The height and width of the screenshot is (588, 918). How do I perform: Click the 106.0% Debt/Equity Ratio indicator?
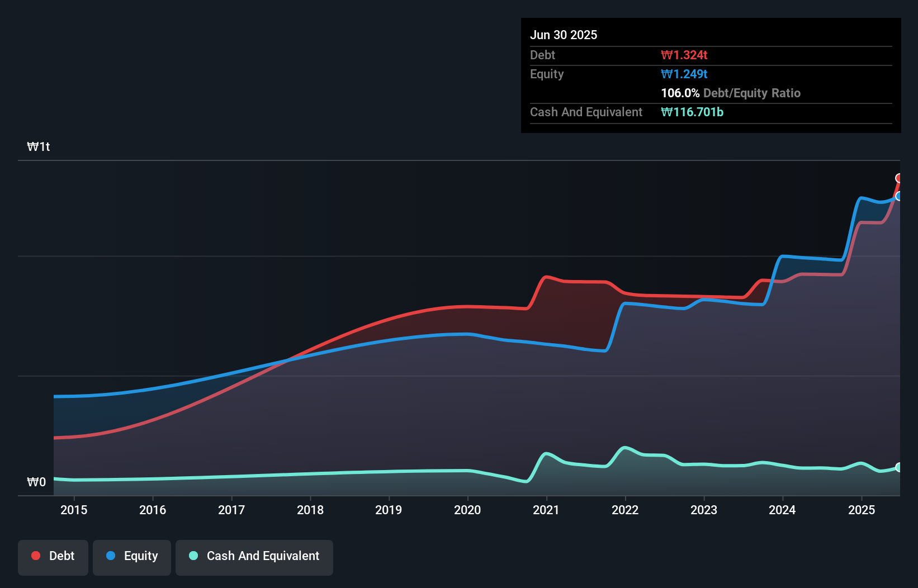[680, 93]
